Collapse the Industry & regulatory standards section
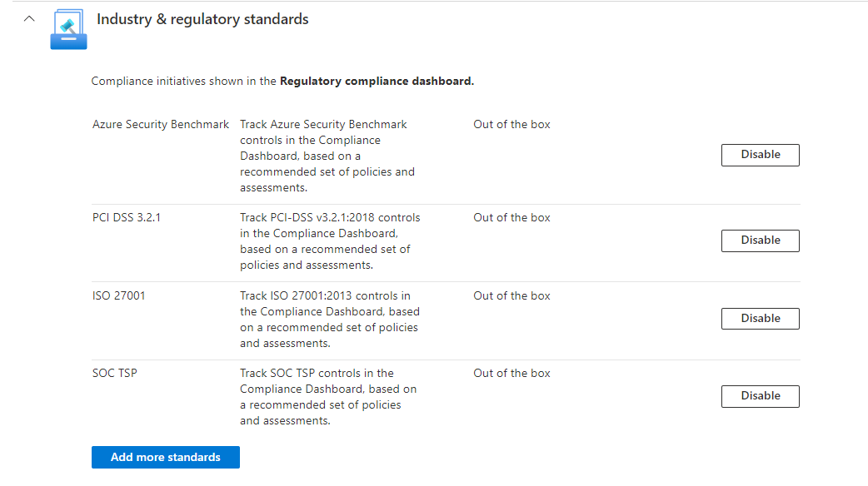The height and width of the screenshot is (486, 868). (30, 18)
